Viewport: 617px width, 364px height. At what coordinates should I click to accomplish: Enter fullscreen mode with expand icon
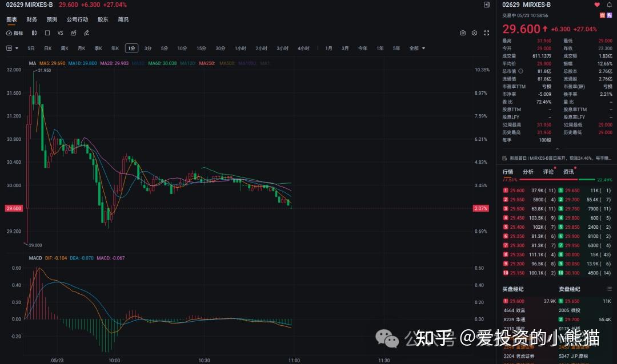[487, 33]
